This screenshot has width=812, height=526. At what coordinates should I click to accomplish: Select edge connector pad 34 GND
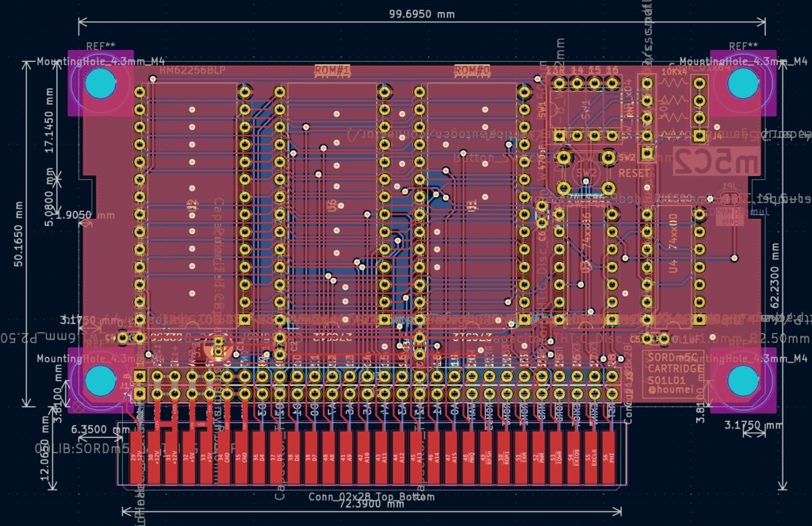point(224,458)
